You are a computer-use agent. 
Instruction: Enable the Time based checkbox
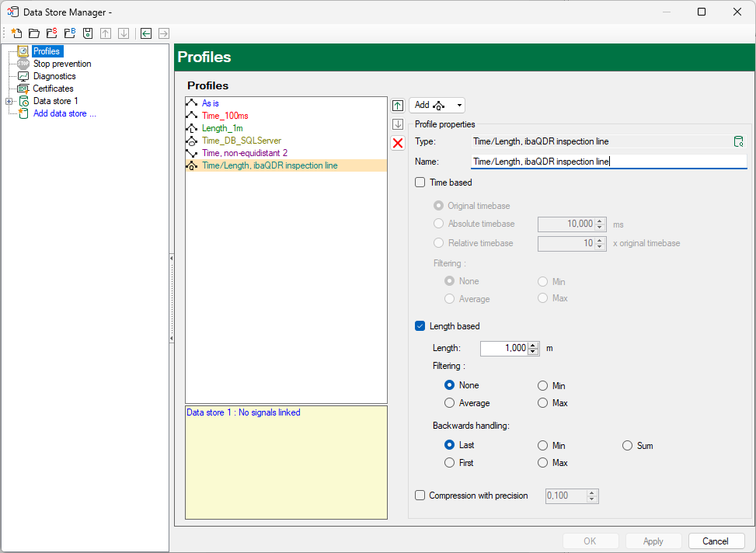pos(420,183)
